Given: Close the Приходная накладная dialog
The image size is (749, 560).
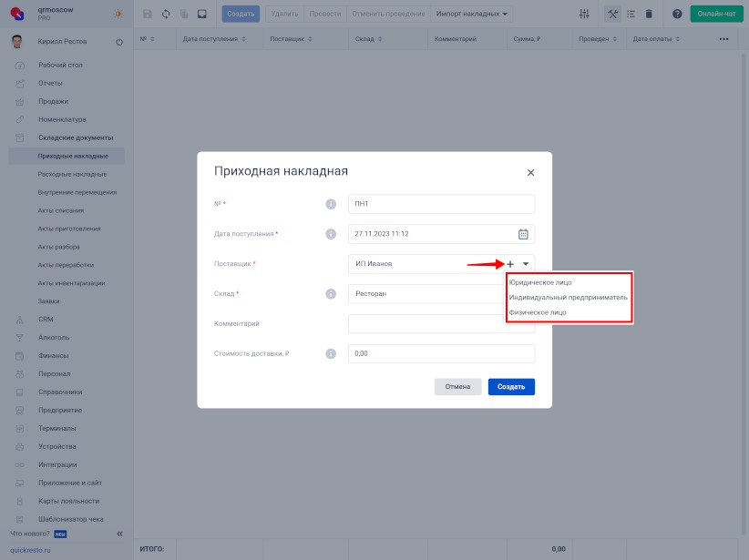Looking at the screenshot, I should [x=530, y=172].
